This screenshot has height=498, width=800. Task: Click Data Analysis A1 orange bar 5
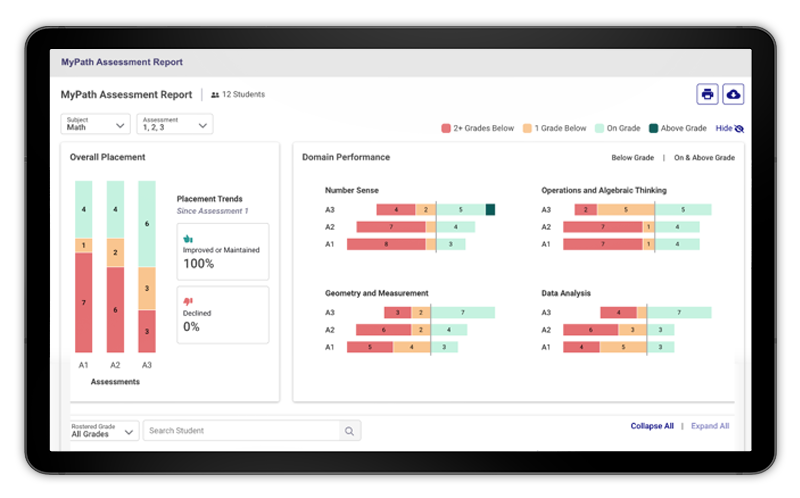[623, 347]
